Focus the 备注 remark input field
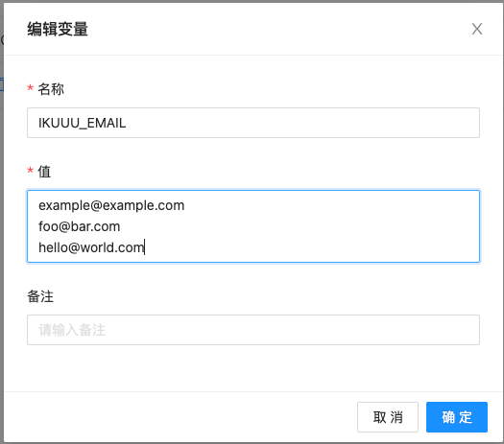The height and width of the screenshot is (444, 504). pos(253,330)
